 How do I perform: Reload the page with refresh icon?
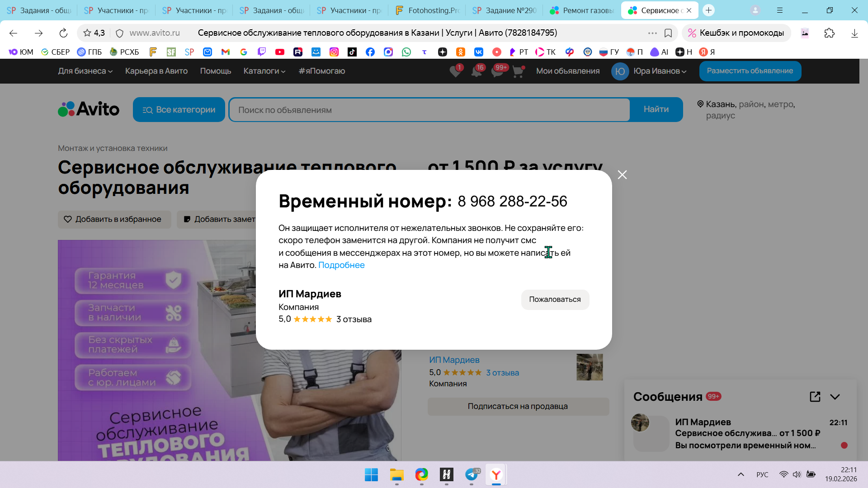pyautogui.click(x=63, y=33)
